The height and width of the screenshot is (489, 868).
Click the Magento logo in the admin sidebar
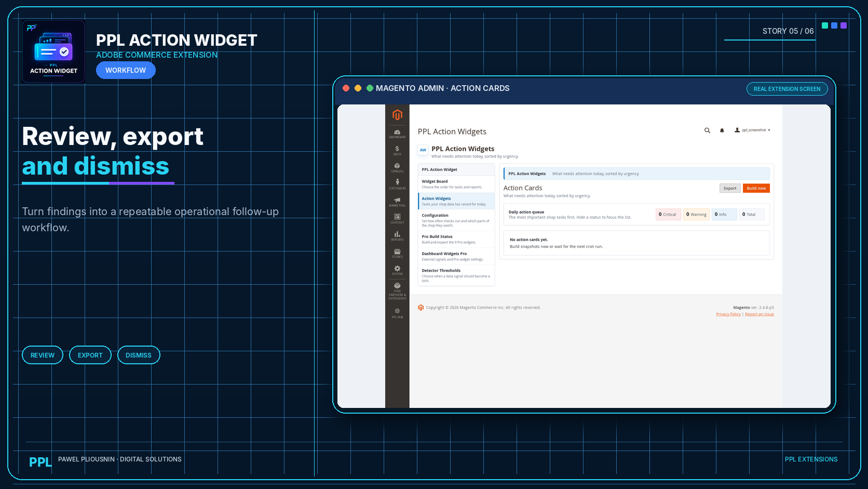[397, 115]
